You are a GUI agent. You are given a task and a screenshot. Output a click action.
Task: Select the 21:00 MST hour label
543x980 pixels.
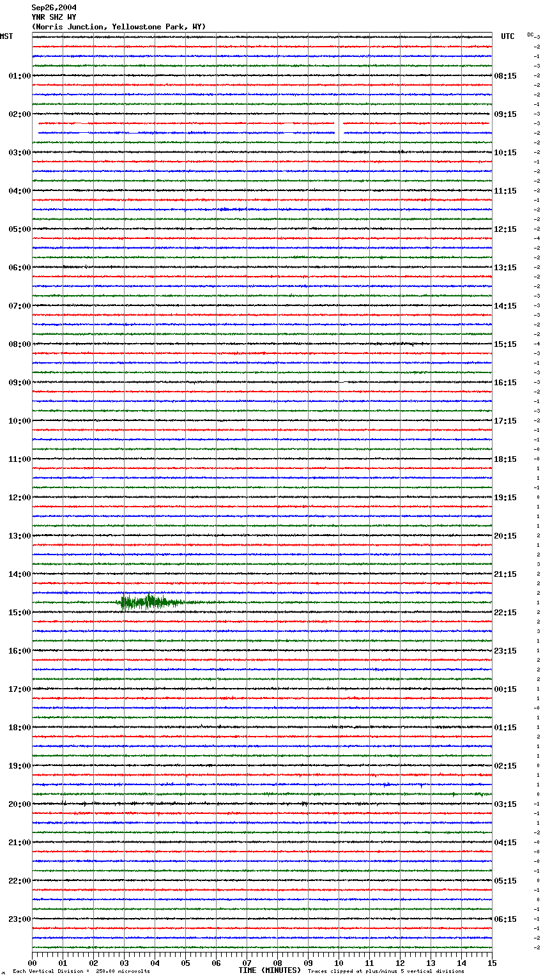(x=20, y=843)
